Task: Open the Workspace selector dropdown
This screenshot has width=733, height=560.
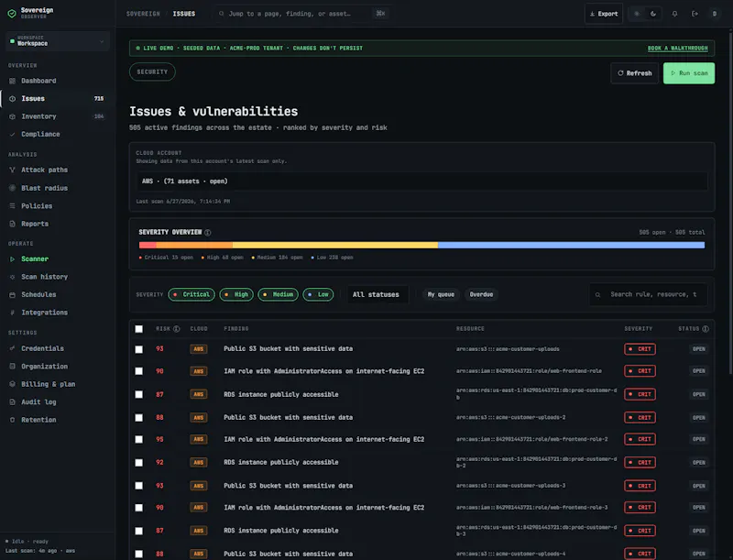Action: (58, 41)
